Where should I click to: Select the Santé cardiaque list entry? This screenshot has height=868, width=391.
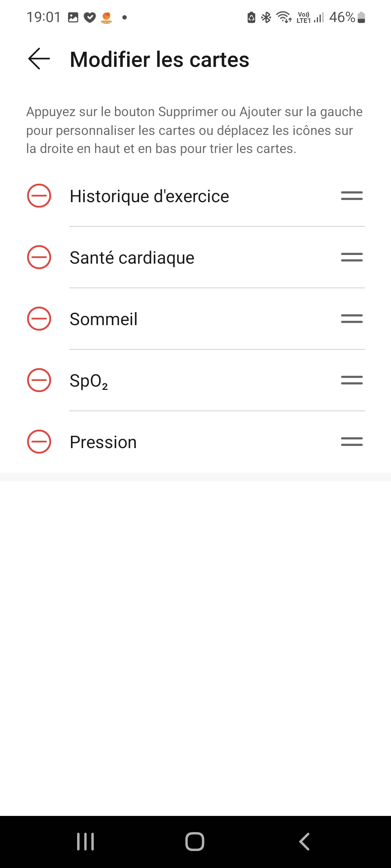[132, 258]
